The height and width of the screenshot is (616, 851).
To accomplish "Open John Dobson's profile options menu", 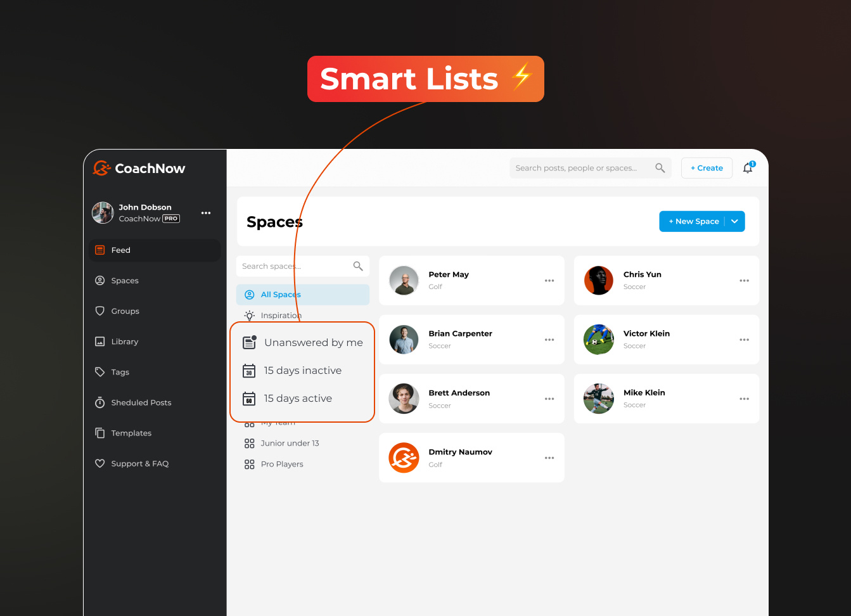I will (206, 213).
